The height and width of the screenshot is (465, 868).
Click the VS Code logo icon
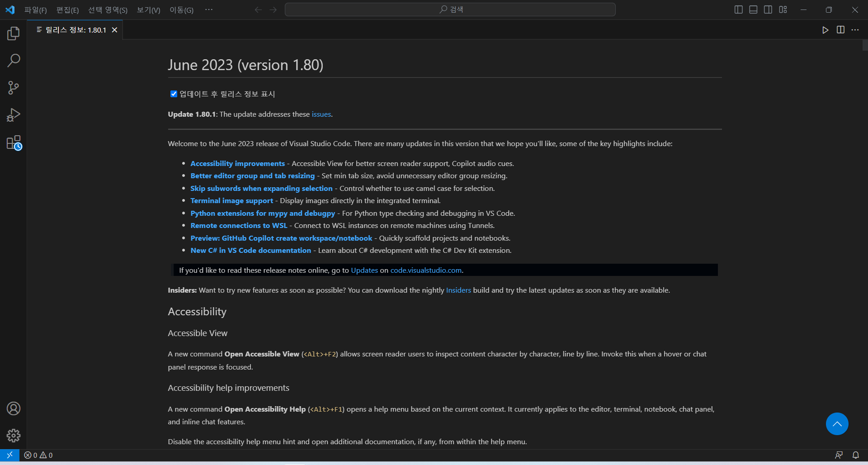point(10,9)
